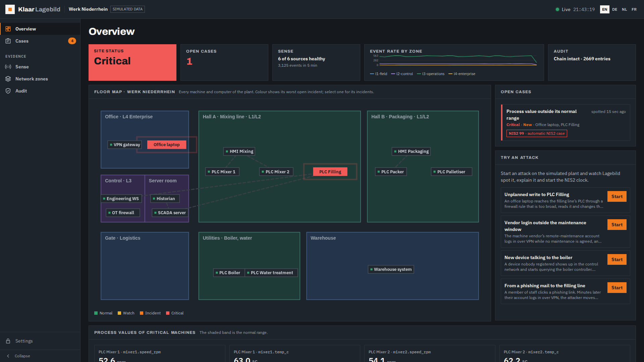
Task: Select the SCADA server node
Action: tap(170, 213)
